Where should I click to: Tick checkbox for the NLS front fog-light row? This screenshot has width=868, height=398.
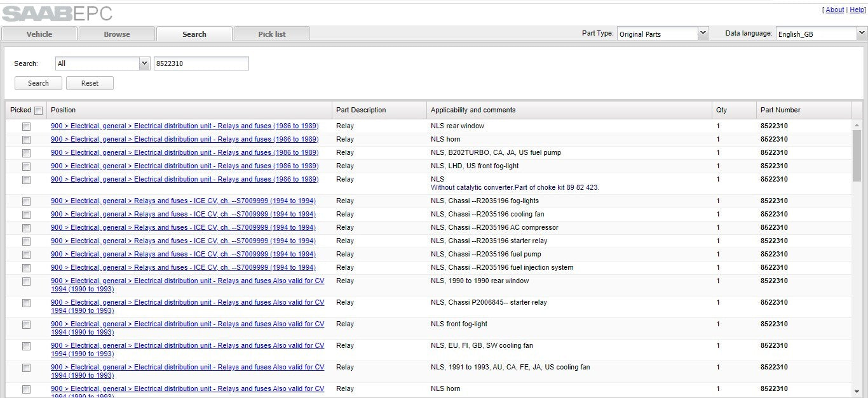(x=26, y=324)
